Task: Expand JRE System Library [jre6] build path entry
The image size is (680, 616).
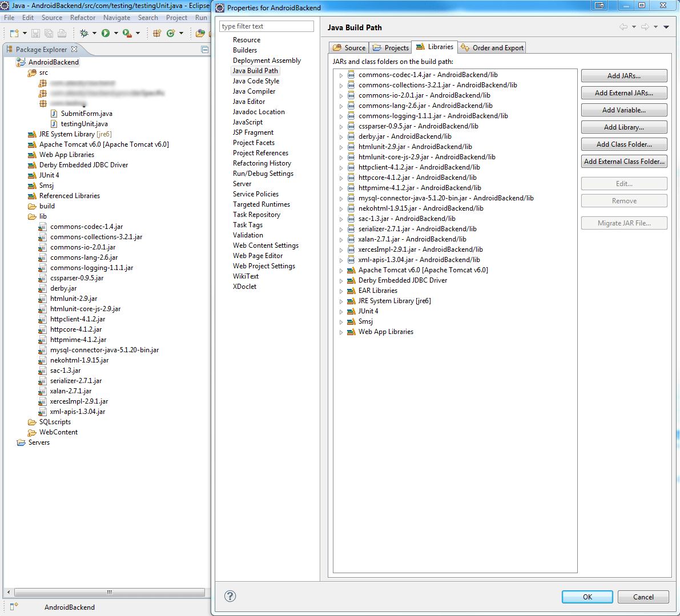Action: tap(341, 301)
